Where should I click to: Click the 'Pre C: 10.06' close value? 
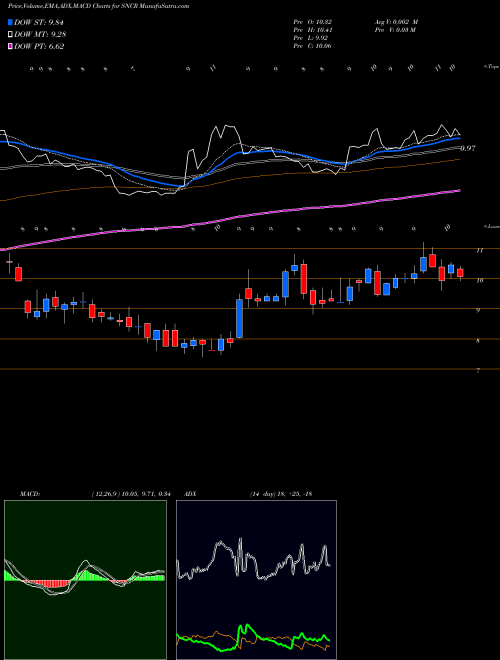(312, 46)
